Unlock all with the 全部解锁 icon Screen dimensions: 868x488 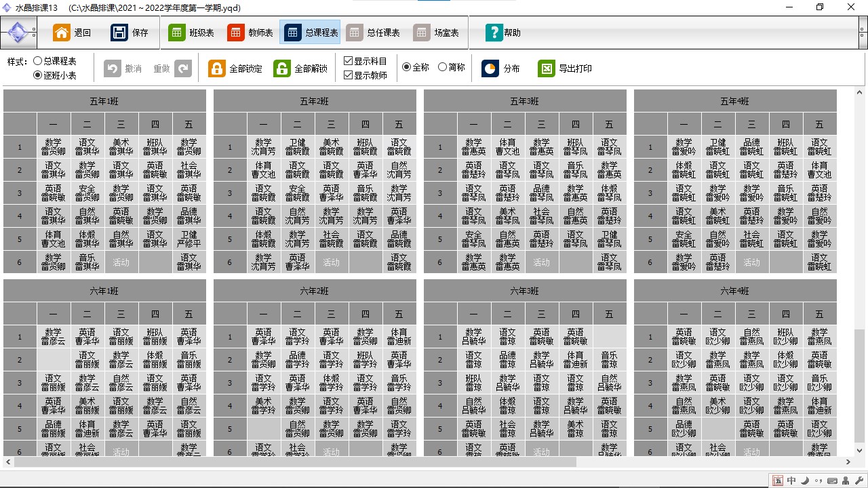click(x=282, y=68)
